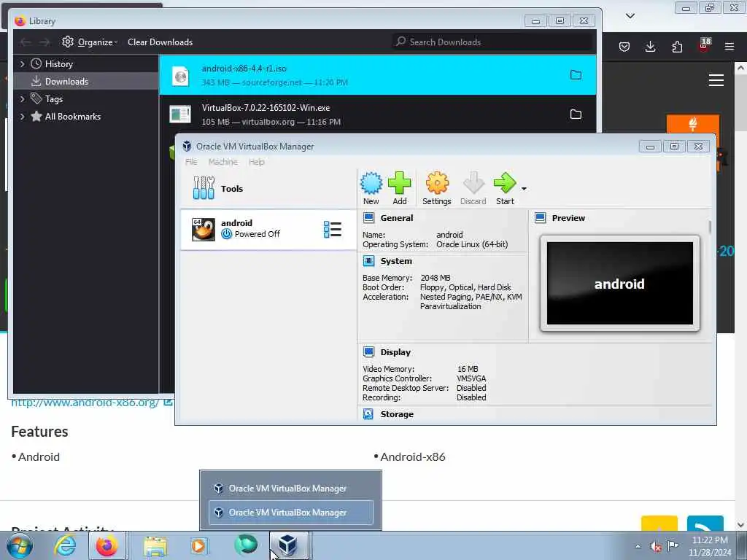Open Windows Media Player from taskbar
The image size is (747, 560).
tap(199, 546)
